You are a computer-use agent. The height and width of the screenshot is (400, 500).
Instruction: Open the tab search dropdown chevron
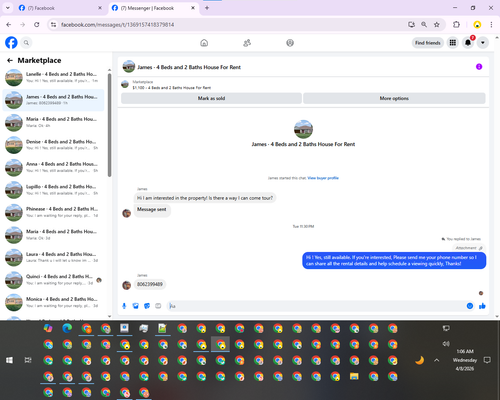click(x=8, y=8)
